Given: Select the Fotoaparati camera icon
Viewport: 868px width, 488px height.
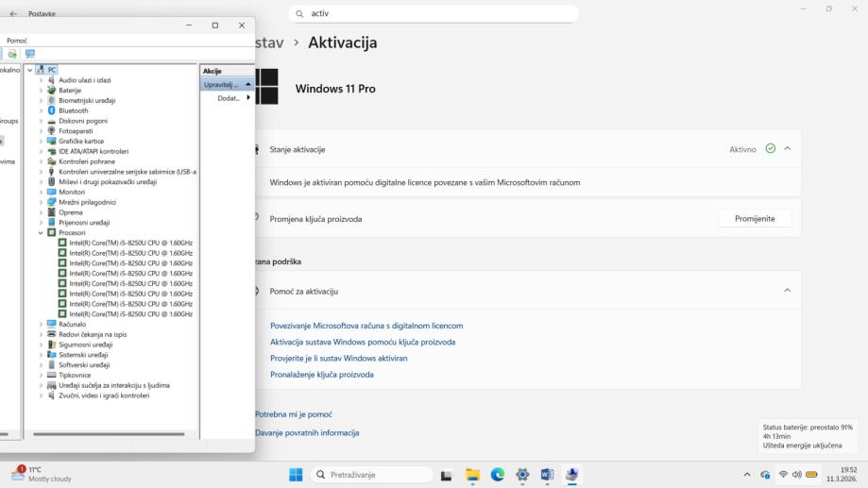Looking at the screenshot, I should pos(52,131).
